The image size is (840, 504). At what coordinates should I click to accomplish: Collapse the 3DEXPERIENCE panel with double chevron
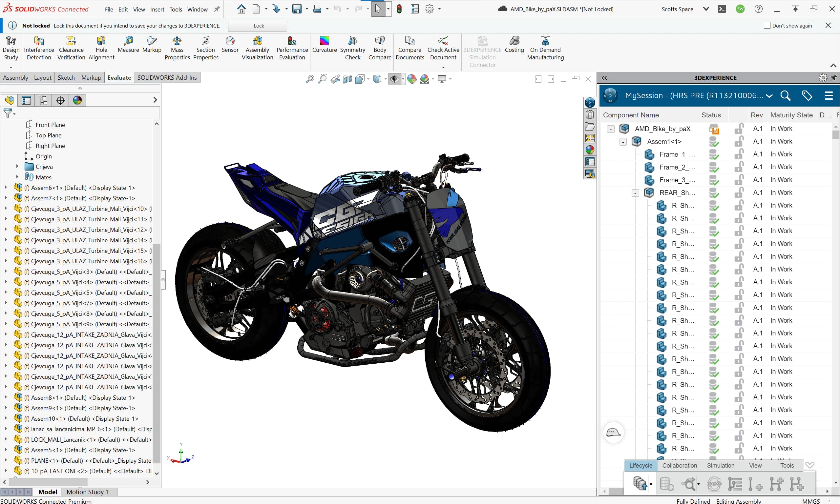point(604,78)
